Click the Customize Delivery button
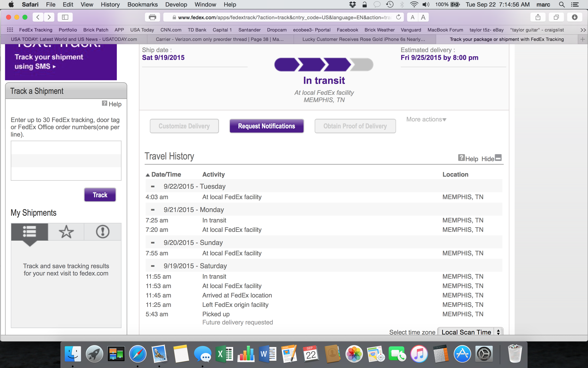This screenshot has width=588, height=368. [184, 126]
